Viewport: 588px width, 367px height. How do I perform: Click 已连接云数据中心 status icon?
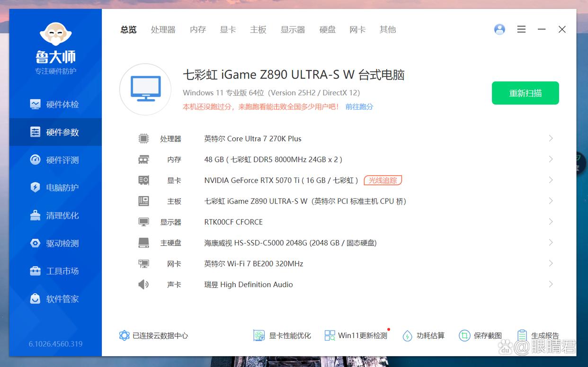click(x=125, y=336)
